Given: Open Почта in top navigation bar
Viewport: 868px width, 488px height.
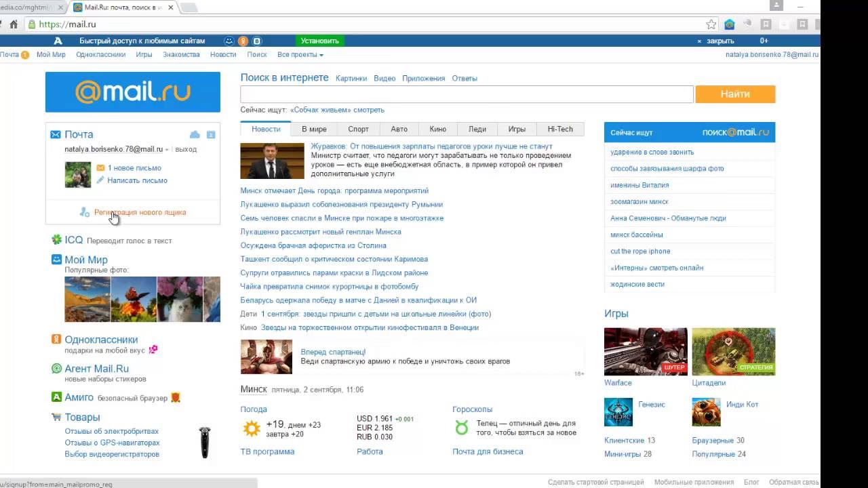Looking at the screenshot, I should 9,55.
